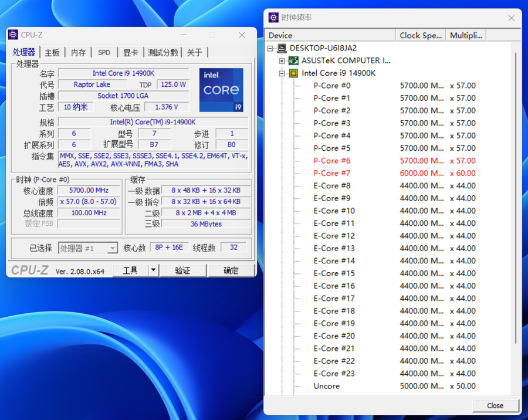Switch to the 主板 tab

pyautogui.click(x=52, y=52)
